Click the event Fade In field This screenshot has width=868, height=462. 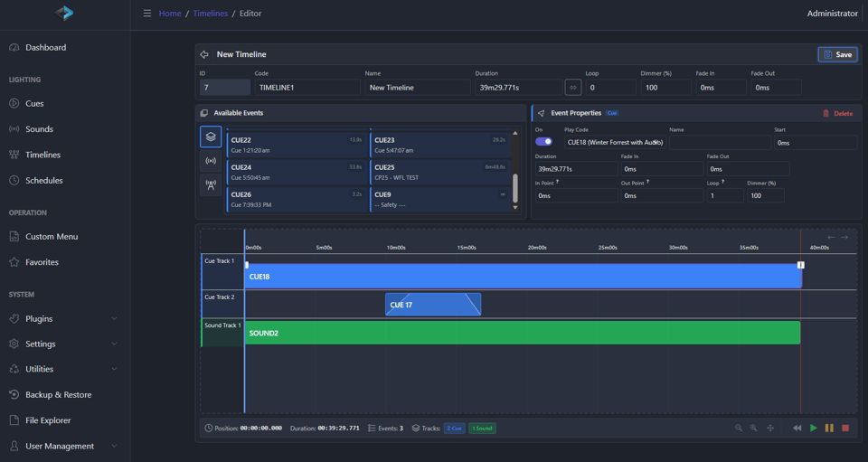(662, 169)
